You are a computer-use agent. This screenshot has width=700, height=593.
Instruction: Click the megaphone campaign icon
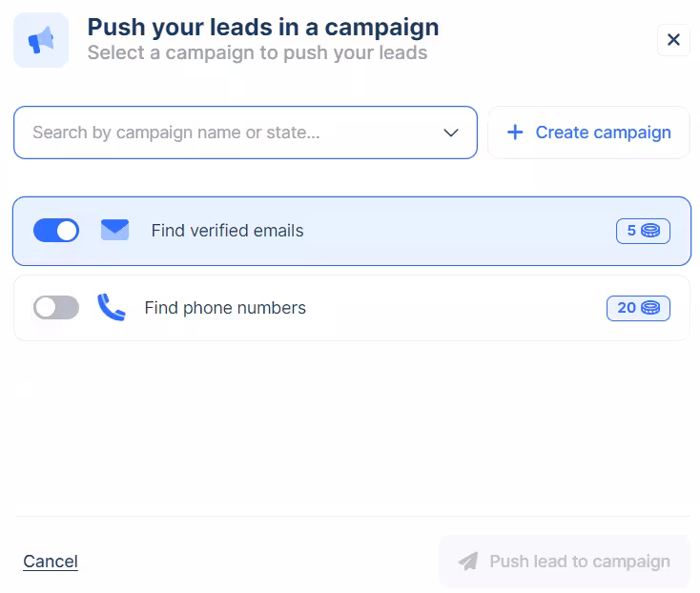41,40
